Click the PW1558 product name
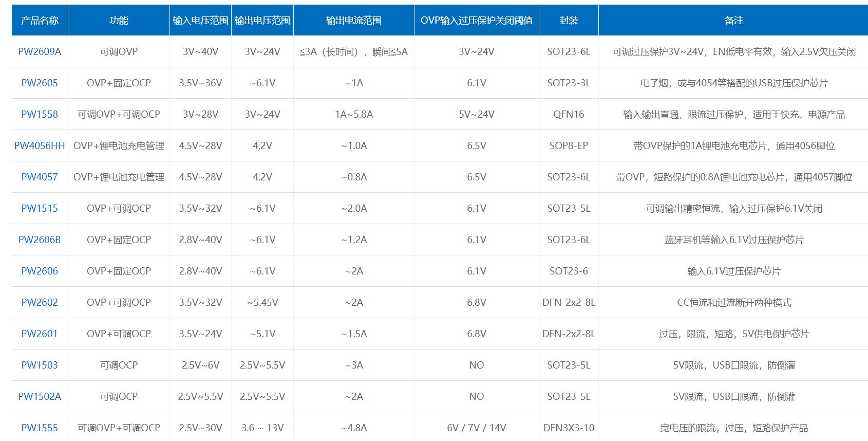The width and height of the screenshot is (868, 441). pyautogui.click(x=40, y=114)
